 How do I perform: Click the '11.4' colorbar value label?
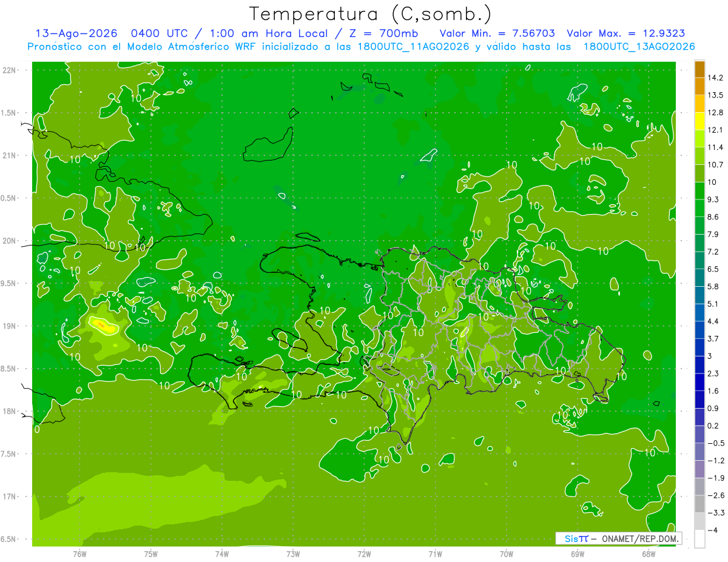(x=715, y=147)
